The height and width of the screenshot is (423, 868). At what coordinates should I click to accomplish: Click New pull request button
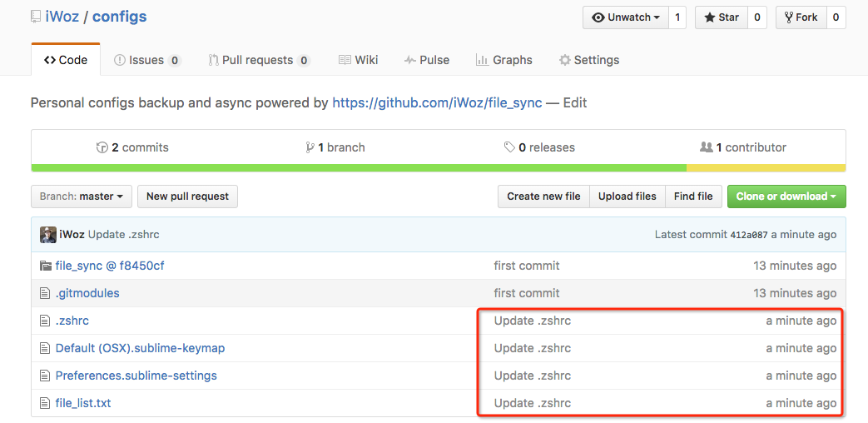point(187,197)
